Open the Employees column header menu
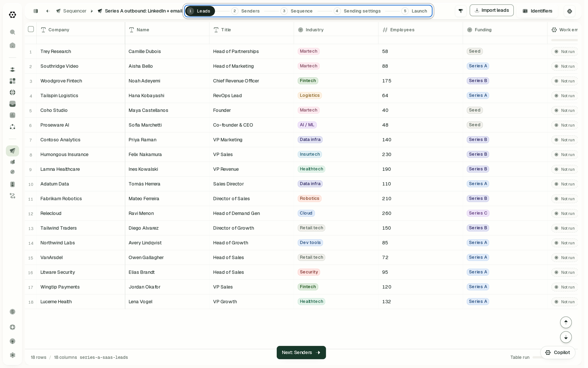This screenshot has height=368, width=588. coord(420,29)
